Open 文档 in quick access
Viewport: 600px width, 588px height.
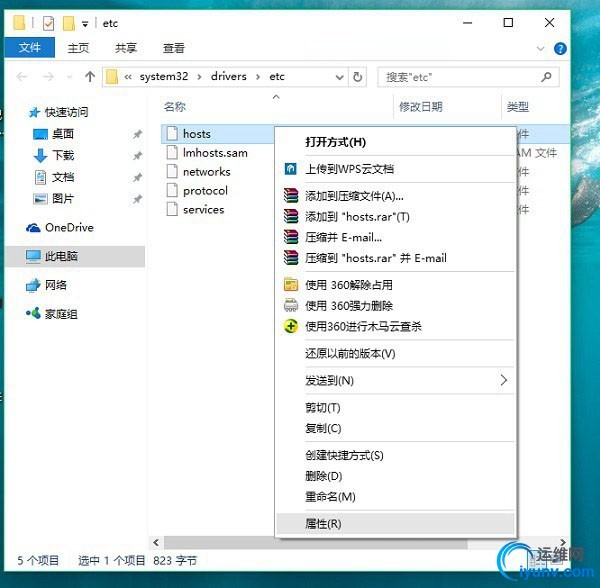53,177
